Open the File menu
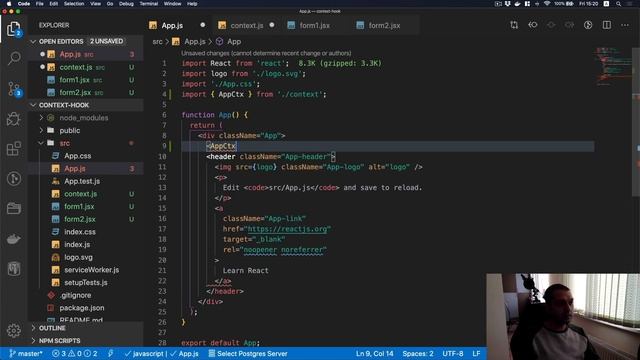 click(x=40, y=4)
